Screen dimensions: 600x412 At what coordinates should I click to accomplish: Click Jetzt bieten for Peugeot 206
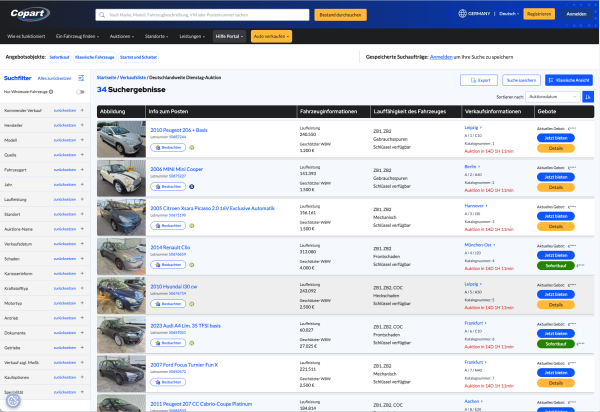(556, 138)
